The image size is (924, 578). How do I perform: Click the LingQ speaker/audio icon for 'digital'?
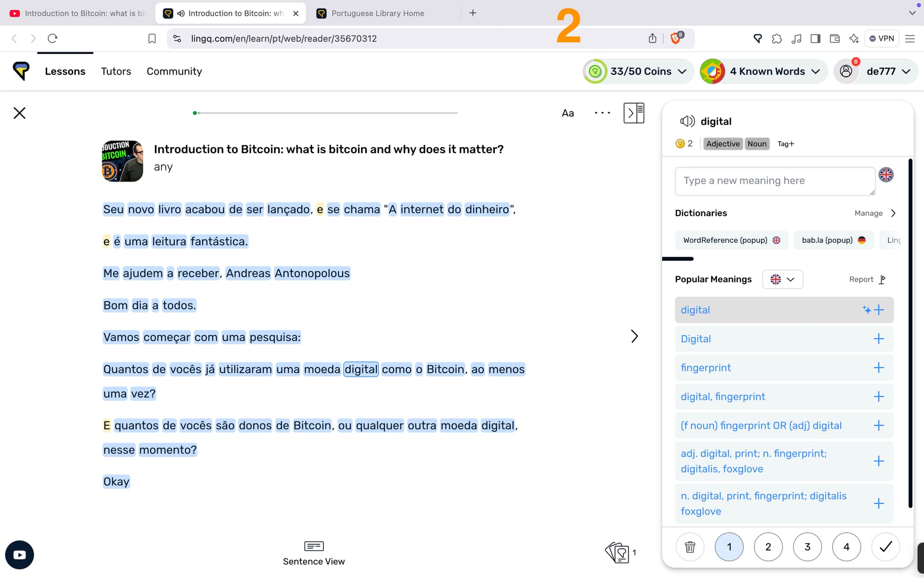coord(687,120)
